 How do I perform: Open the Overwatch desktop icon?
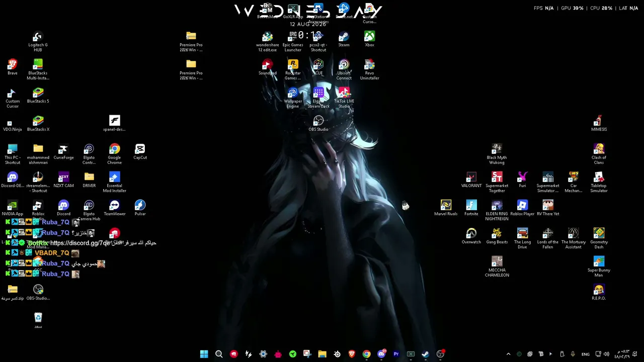471,236
